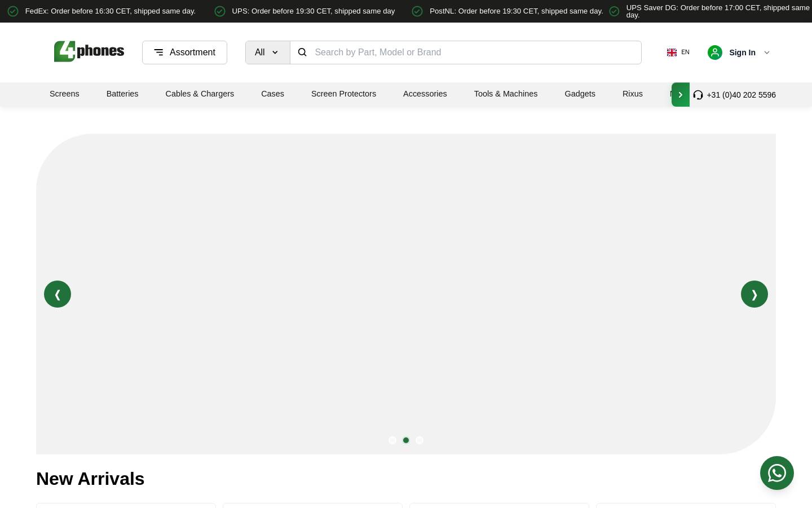The width and height of the screenshot is (812, 508).
Task: Open the Cases category
Action: 272,94
